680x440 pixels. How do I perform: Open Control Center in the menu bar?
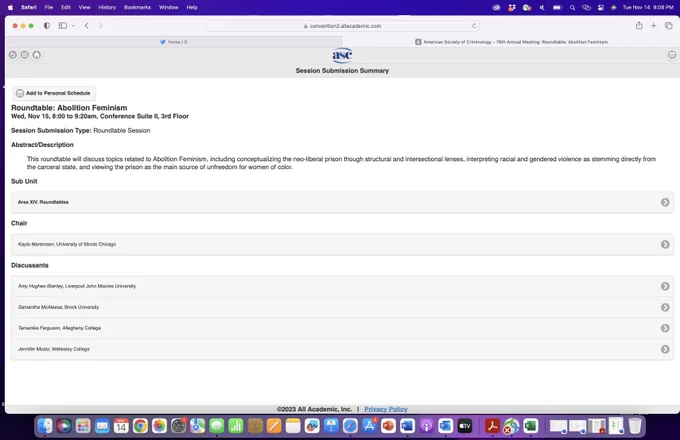(x=601, y=7)
